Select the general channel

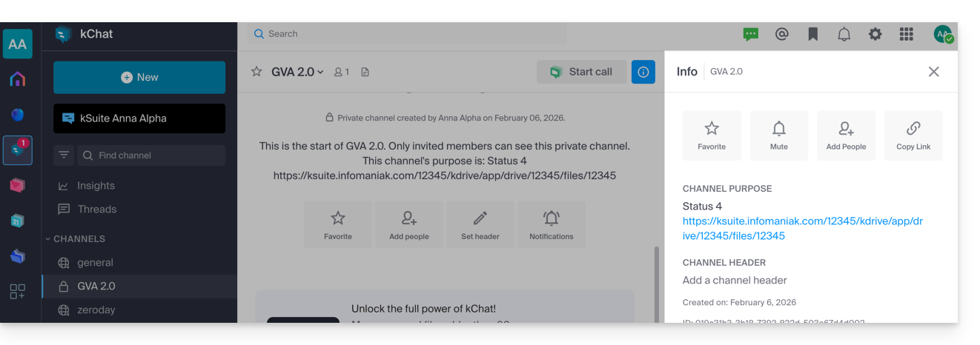pos(95,263)
